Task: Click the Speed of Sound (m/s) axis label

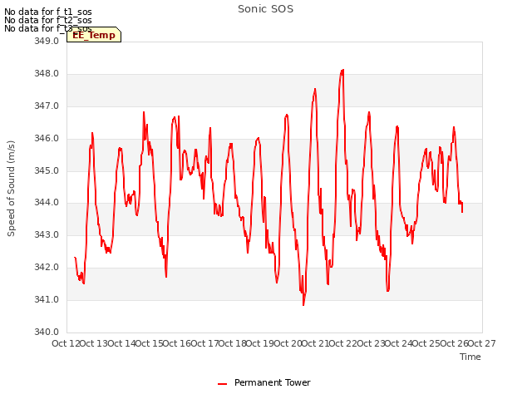Action: pyautogui.click(x=11, y=189)
